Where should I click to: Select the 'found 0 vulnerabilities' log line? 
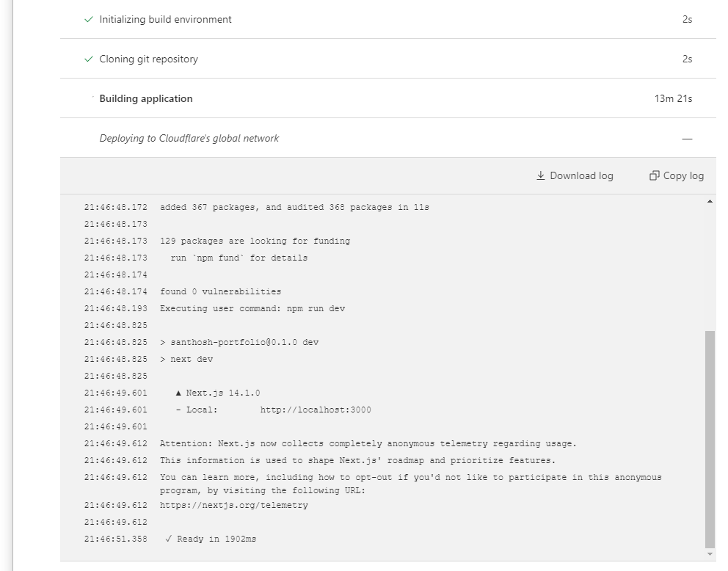click(220, 292)
